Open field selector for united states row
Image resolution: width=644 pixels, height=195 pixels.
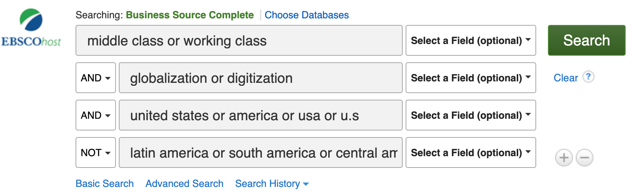(x=471, y=115)
